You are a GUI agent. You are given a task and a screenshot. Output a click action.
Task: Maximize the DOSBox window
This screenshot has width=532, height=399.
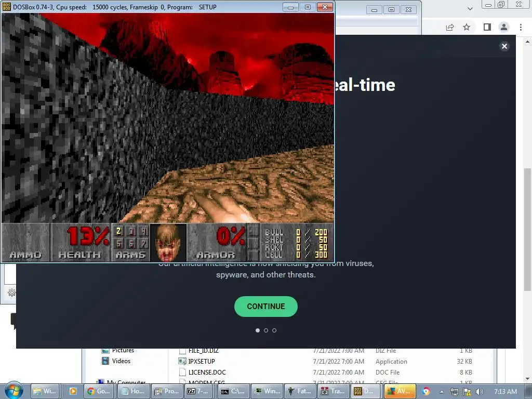click(x=308, y=7)
